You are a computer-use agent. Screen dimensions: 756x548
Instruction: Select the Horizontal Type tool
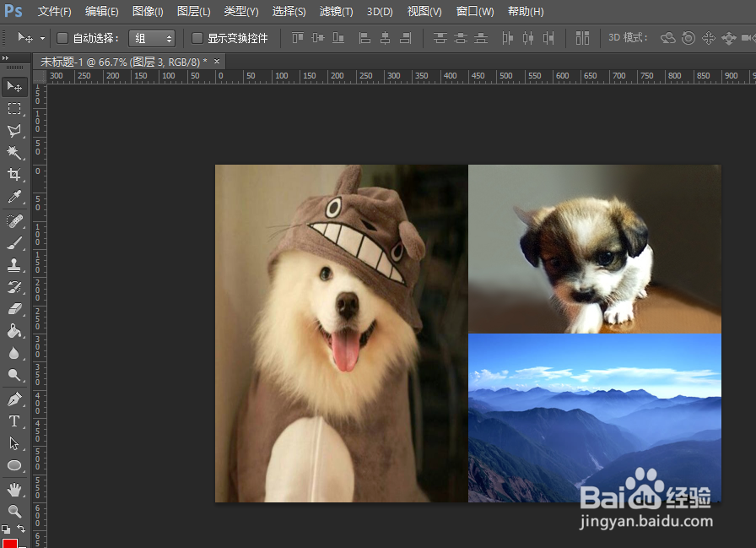pos(14,420)
